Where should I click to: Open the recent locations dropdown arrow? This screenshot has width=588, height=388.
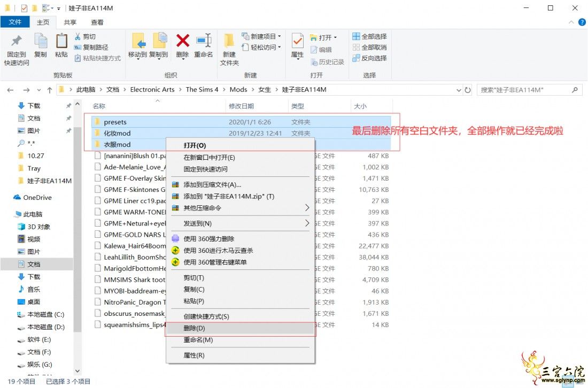[x=39, y=90]
